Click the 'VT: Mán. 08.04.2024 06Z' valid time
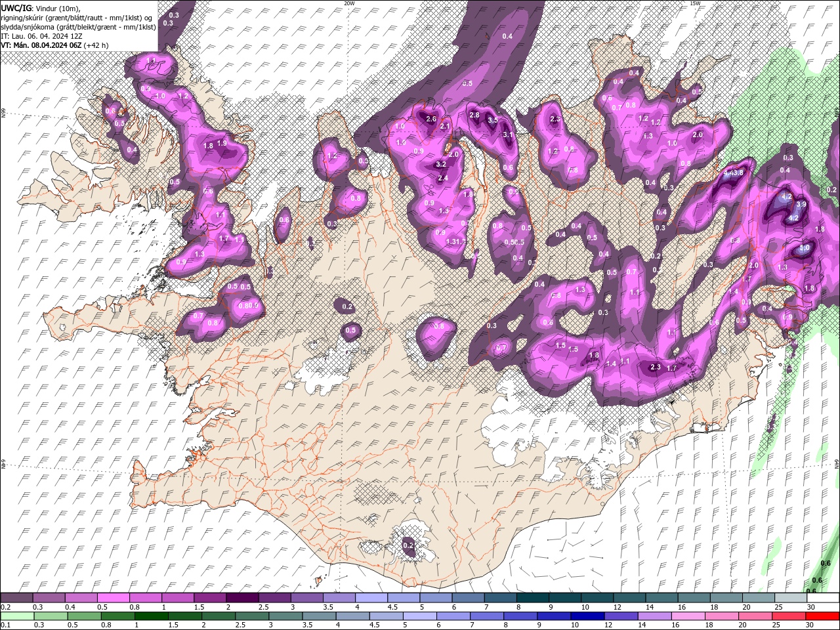Viewport: 840px width, 630px height. [x=41, y=45]
